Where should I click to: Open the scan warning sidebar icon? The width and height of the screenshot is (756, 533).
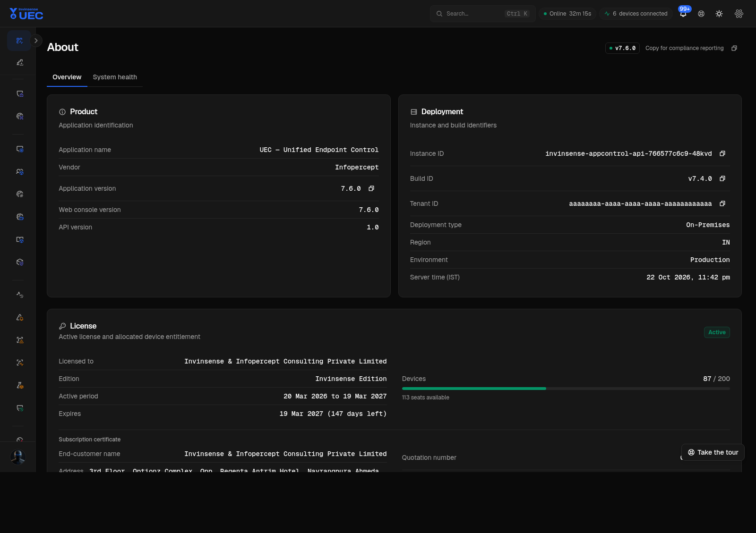[x=19, y=340]
